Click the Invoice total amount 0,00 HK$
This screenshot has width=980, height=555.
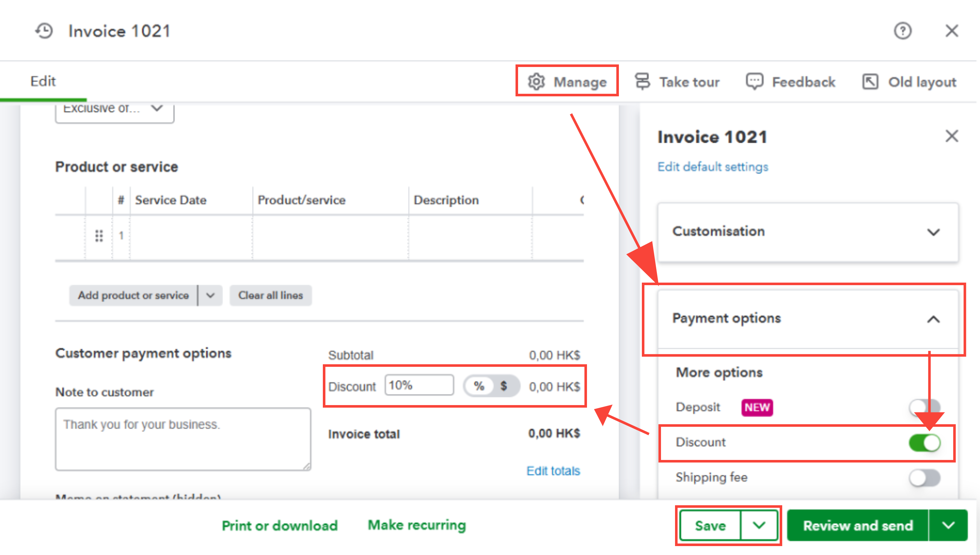tap(554, 433)
